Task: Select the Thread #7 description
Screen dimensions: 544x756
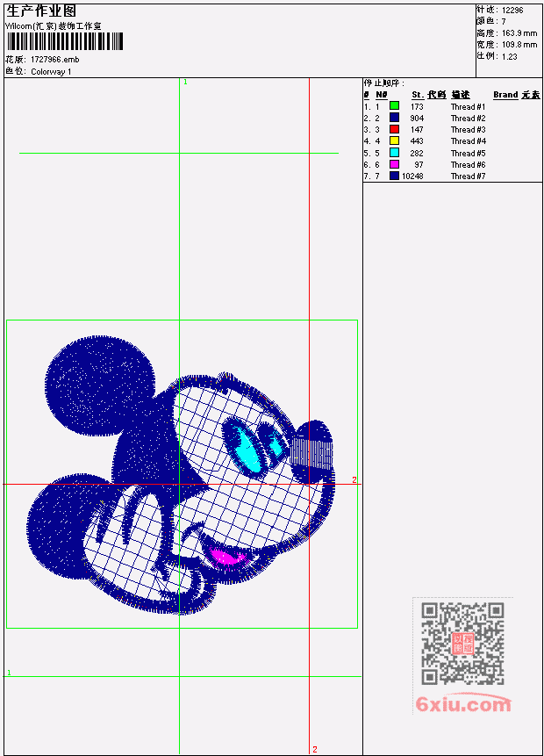Action: coord(468,176)
